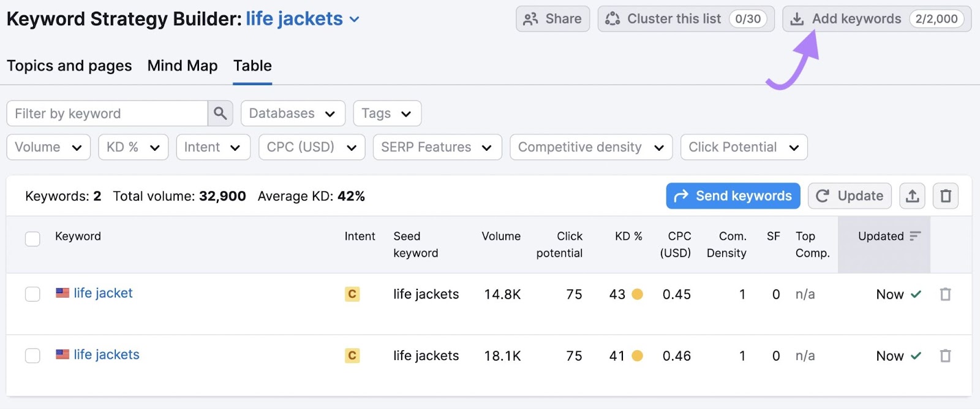Expand the KD % filter
The height and width of the screenshot is (409, 980).
pos(133,147)
